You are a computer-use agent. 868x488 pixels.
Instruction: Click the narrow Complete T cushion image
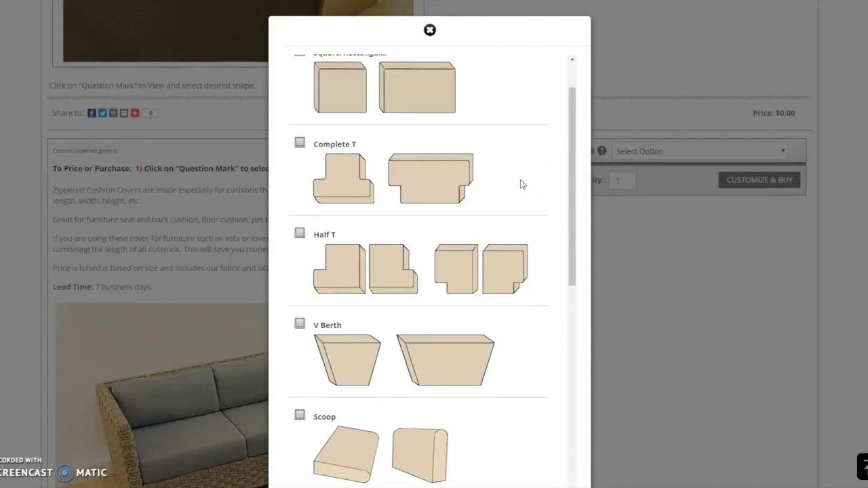(x=343, y=178)
